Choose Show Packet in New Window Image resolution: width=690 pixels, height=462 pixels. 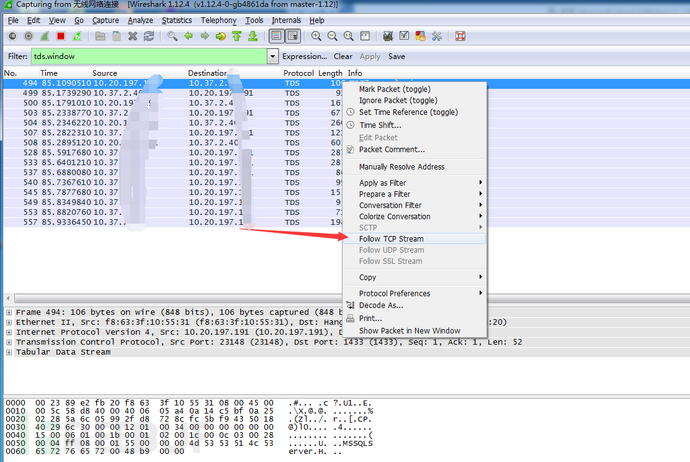(x=415, y=330)
